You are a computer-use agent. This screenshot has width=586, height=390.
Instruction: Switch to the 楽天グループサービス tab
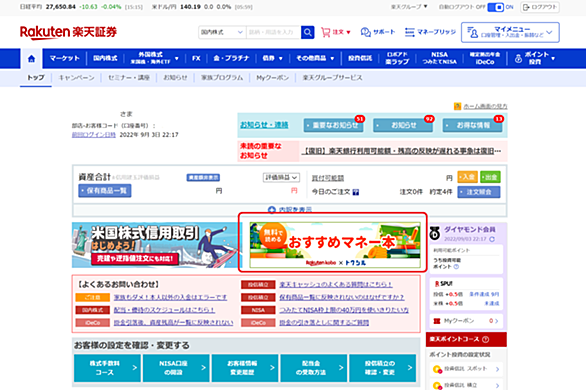[332, 78]
